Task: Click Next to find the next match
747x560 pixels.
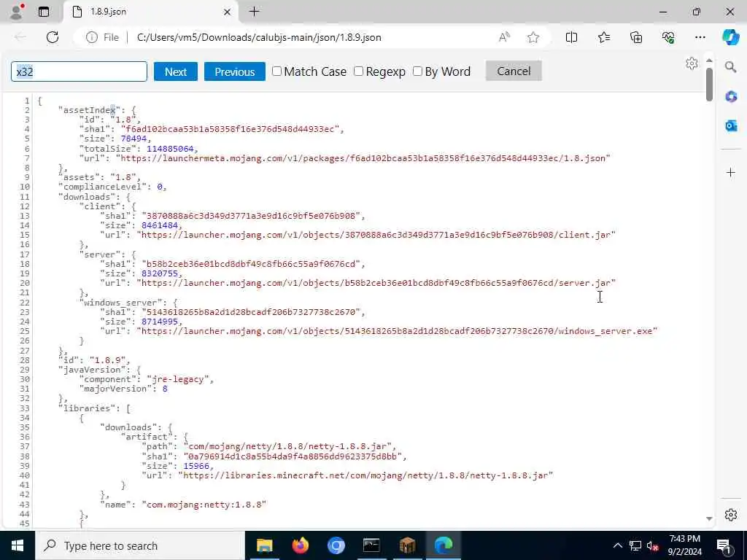Action: pyautogui.click(x=175, y=71)
